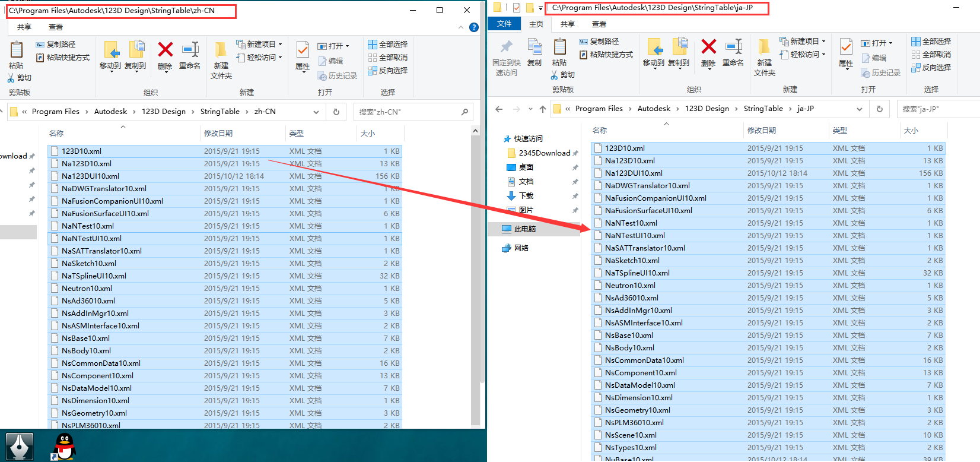Select Na123DUI10.xml in zh-CN window
The width and height of the screenshot is (980, 462).
click(225, 176)
